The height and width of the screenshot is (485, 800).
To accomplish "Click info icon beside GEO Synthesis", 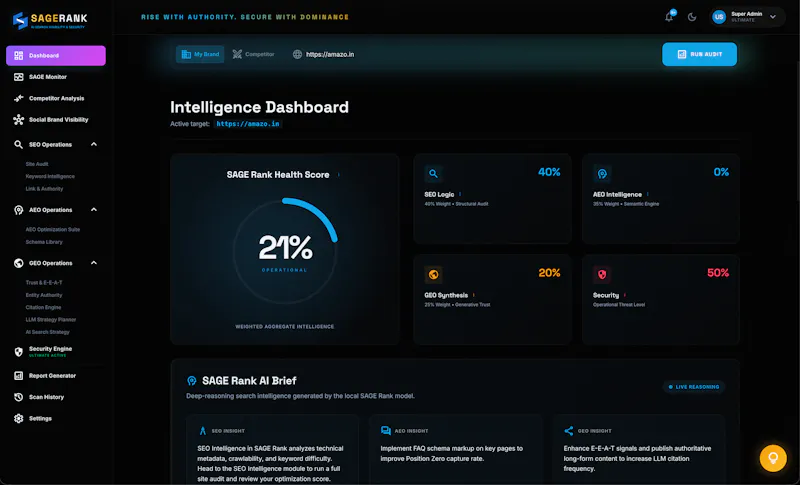I will (474, 295).
